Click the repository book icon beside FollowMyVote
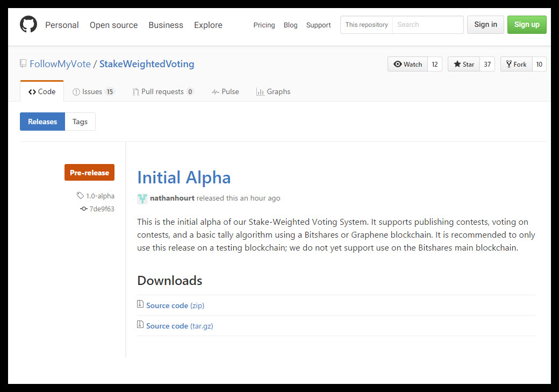This screenshot has height=392, width=559. pos(23,64)
